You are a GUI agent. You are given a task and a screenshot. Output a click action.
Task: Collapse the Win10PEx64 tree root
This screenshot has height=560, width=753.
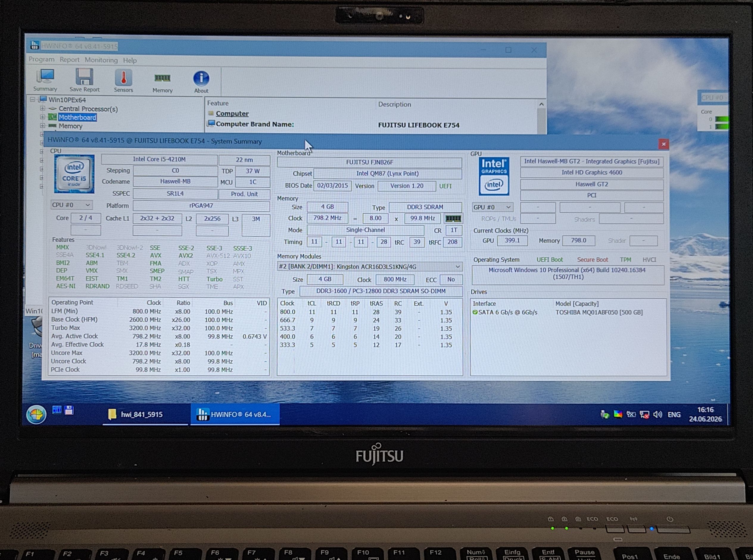click(x=32, y=99)
